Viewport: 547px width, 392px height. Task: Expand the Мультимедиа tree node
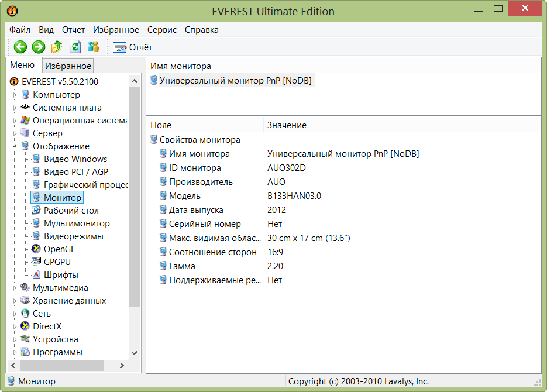15,288
